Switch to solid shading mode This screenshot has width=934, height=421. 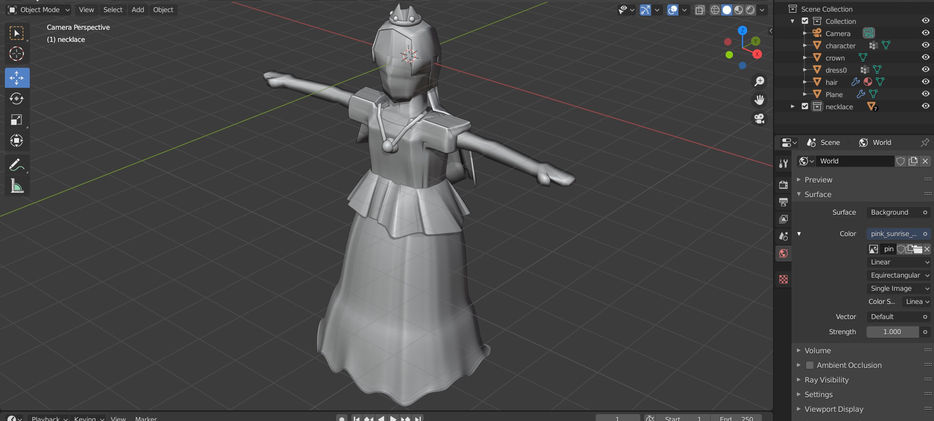[727, 10]
